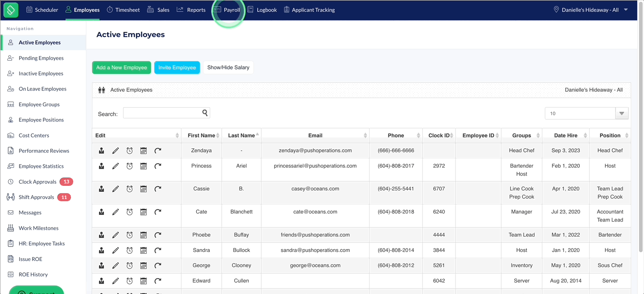Open the calendar icon for Edward Cullen
644x294 pixels.
point(143,281)
